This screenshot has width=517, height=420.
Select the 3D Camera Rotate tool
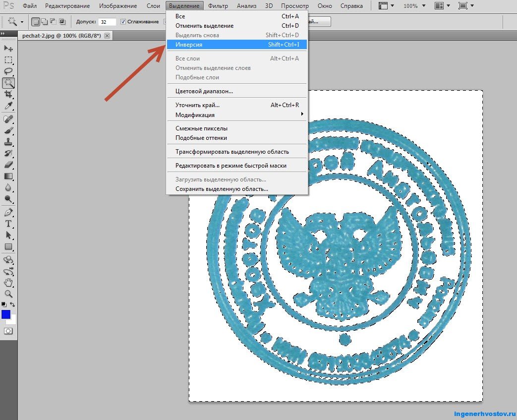click(x=8, y=272)
